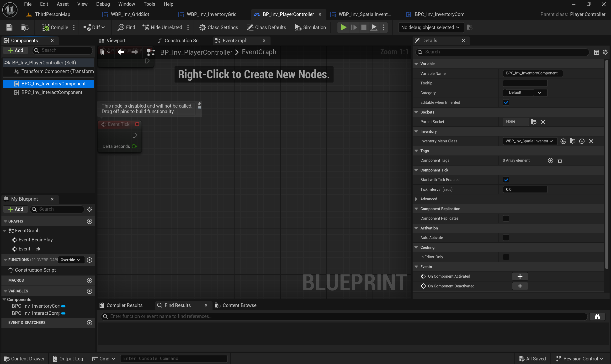The image size is (611, 364).
Task: Click the Tick Interval value field
Action: click(525, 189)
